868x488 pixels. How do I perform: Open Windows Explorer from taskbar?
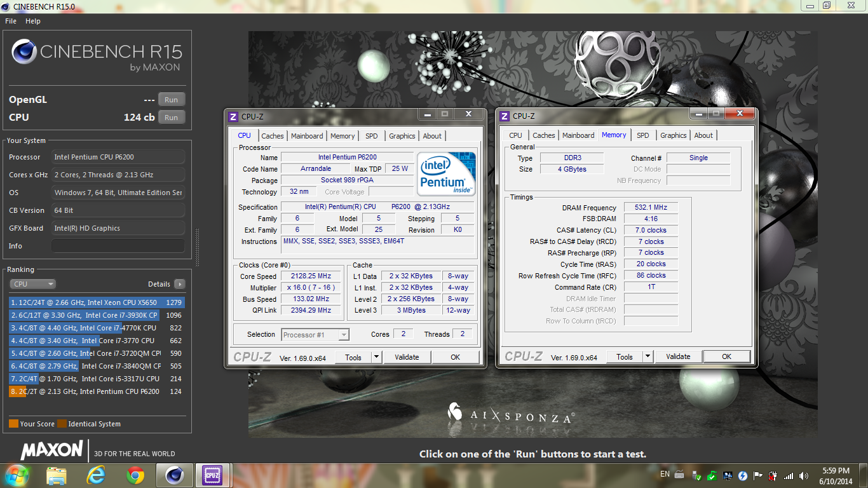(x=57, y=475)
